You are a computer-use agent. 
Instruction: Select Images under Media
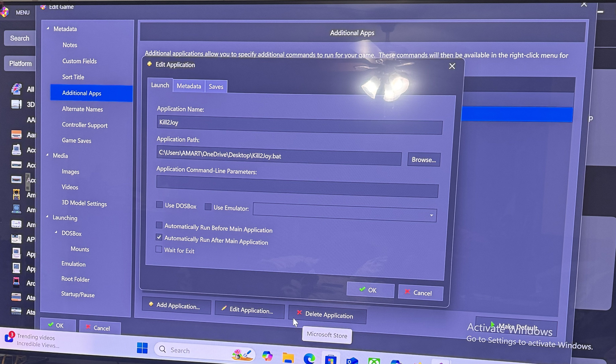pos(70,172)
